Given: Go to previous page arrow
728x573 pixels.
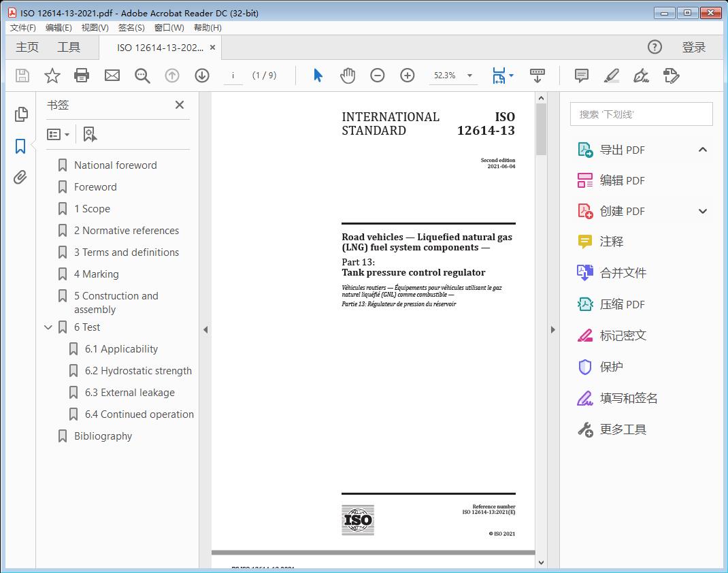Looking at the screenshot, I should pos(172,76).
